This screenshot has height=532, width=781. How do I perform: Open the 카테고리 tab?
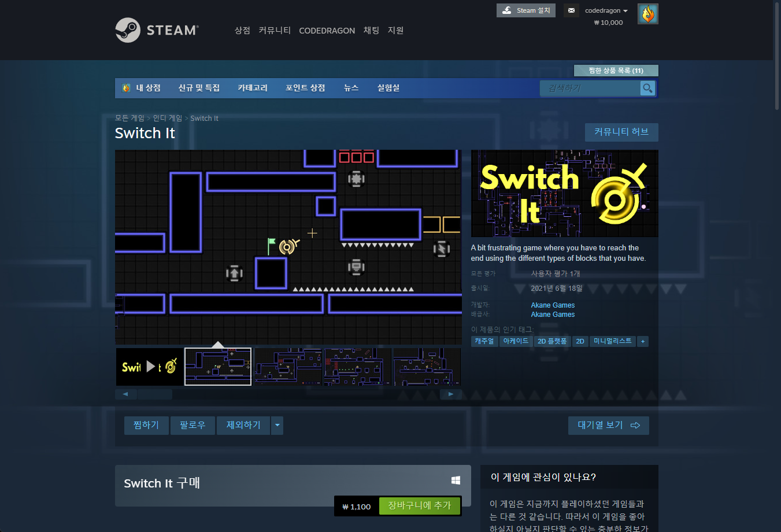coord(253,88)
